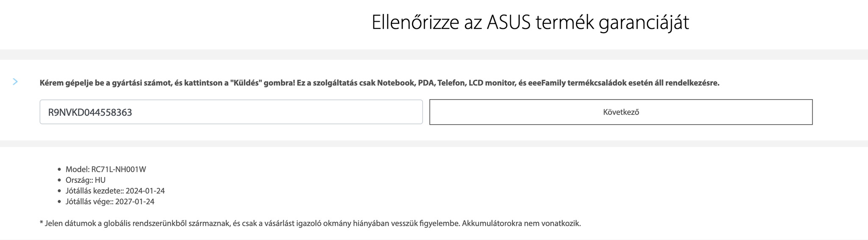Click the "Jótállás kezdete::" label

(x=95, y=191)
